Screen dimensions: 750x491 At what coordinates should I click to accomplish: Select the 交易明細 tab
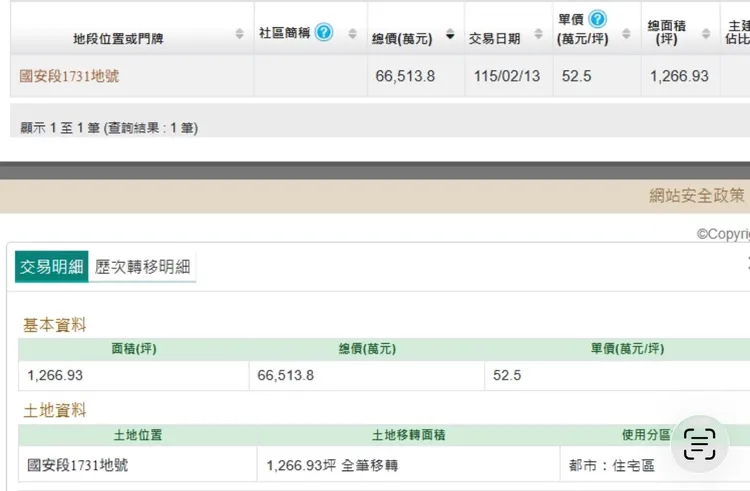point(52,267)
